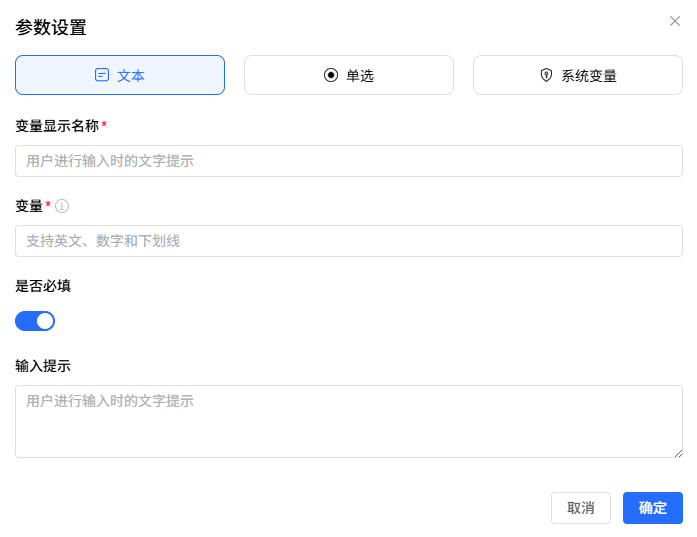Click the 输入提示 label text

(43, 366)
